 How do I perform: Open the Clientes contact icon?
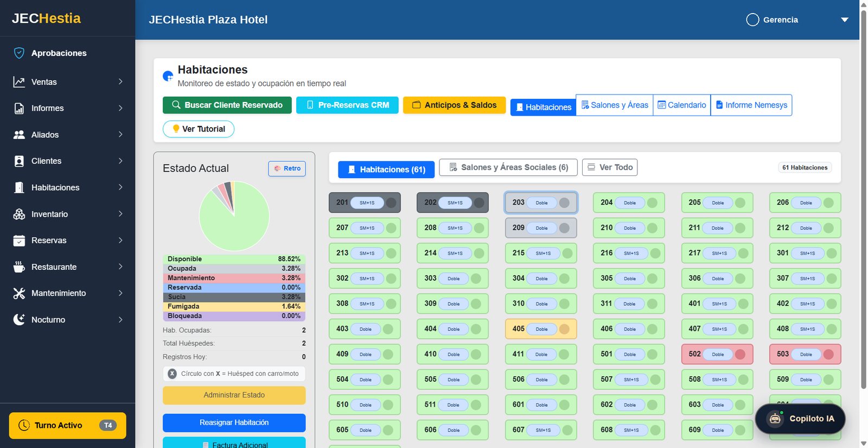coord(19,161)
